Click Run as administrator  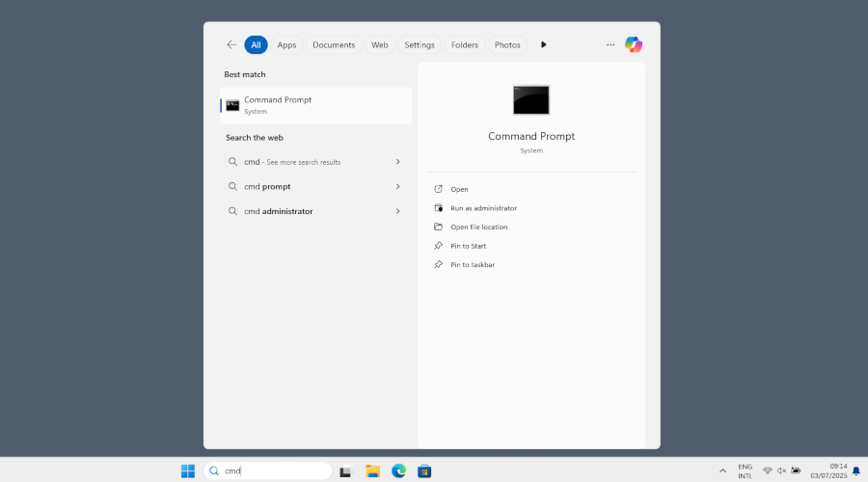pos(484,208)
